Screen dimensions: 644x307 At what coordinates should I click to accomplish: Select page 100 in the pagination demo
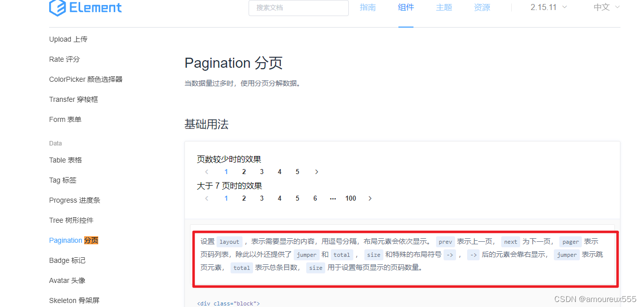tap(350, 198)
